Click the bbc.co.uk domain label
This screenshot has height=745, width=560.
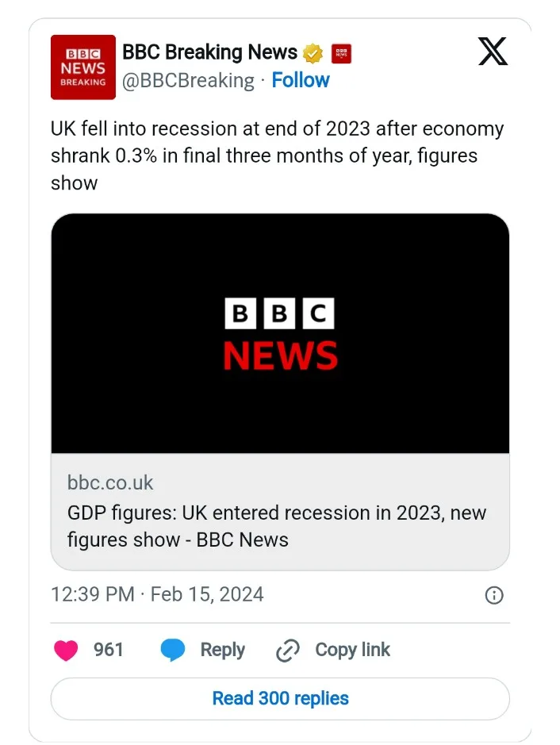coord(110,483)
